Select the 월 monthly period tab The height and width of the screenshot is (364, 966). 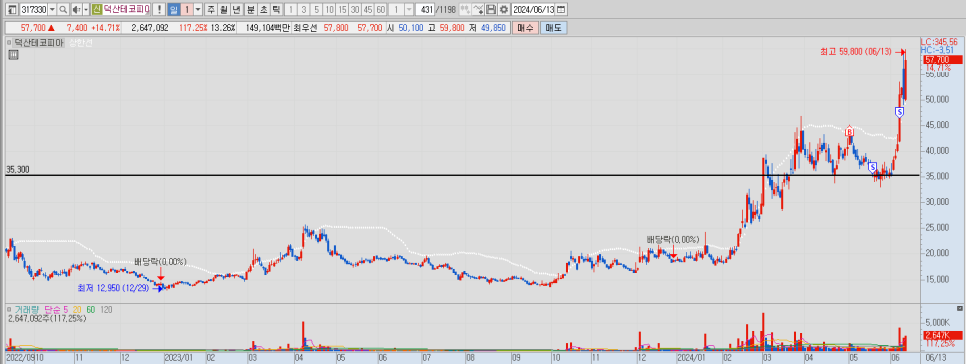(x=224, y=10)
